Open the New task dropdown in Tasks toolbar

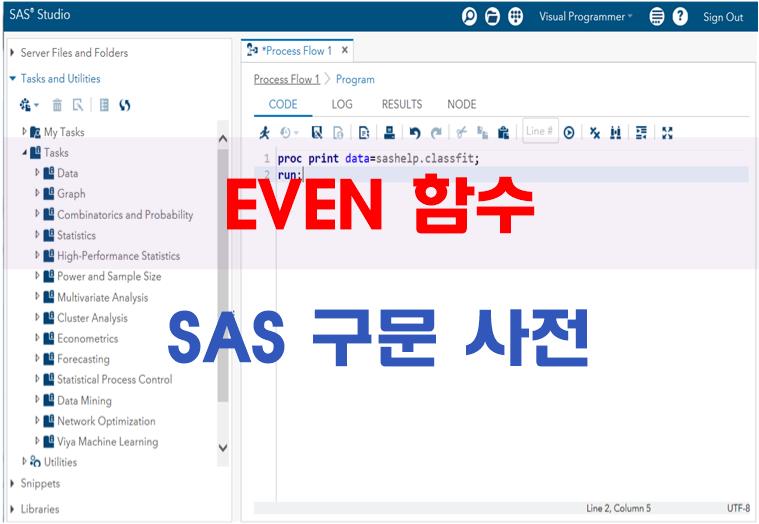29,105
